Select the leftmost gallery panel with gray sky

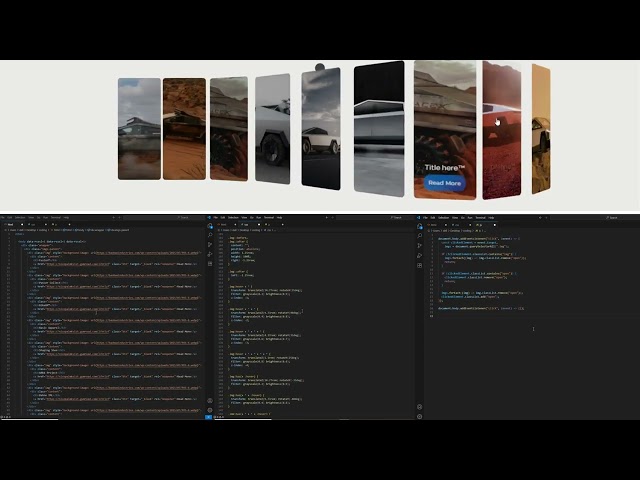point(139,129)
